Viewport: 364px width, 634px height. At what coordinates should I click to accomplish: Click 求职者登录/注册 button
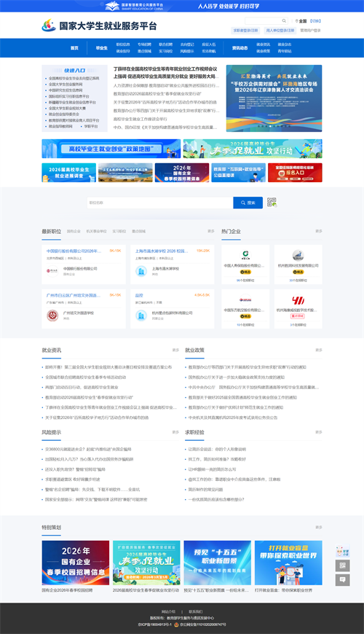(245, 31)
